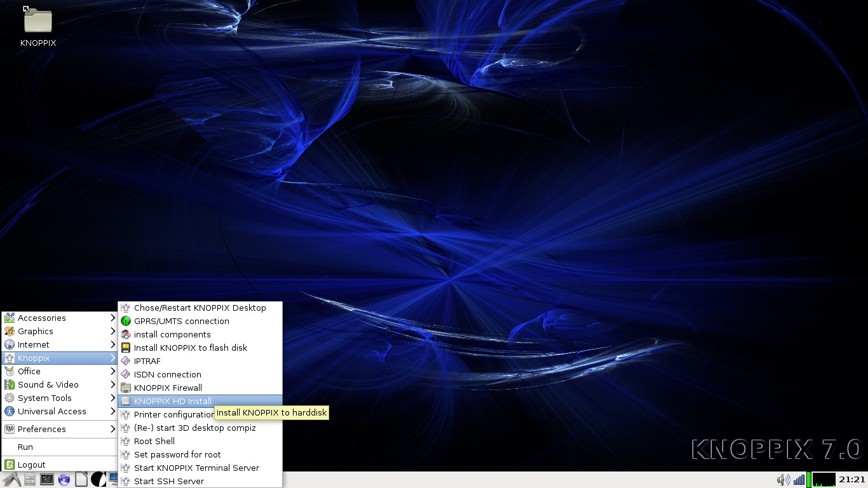Select (Re-) start 3D desktop compiz
The image size is (868, 488).
click(x=200, y=428)
